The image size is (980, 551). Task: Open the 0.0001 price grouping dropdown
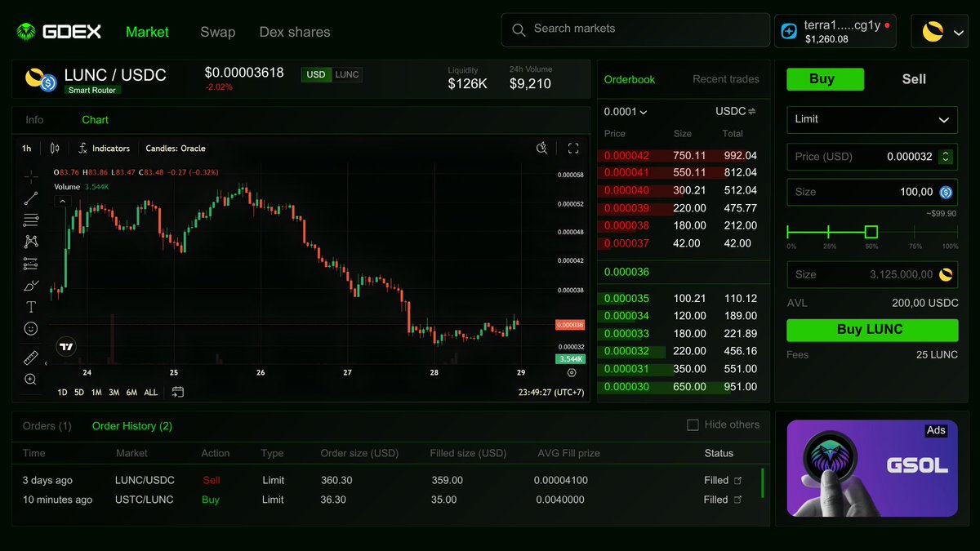(626, 112)
